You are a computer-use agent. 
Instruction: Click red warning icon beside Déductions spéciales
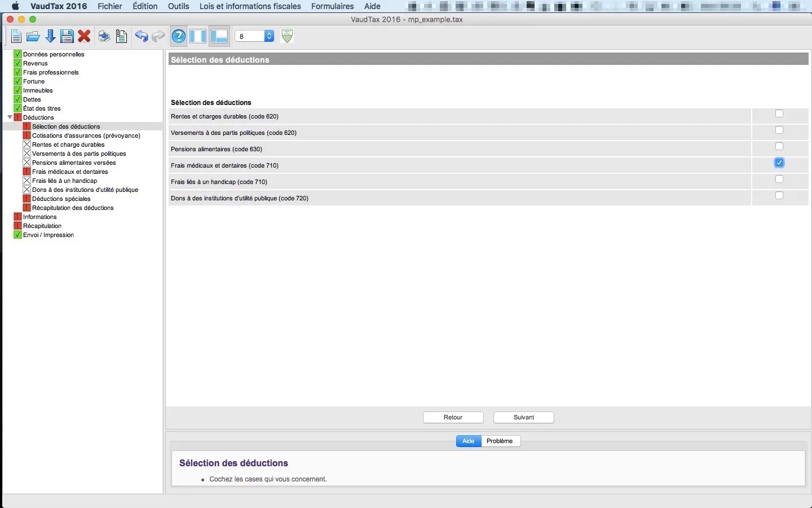(27, 199)
